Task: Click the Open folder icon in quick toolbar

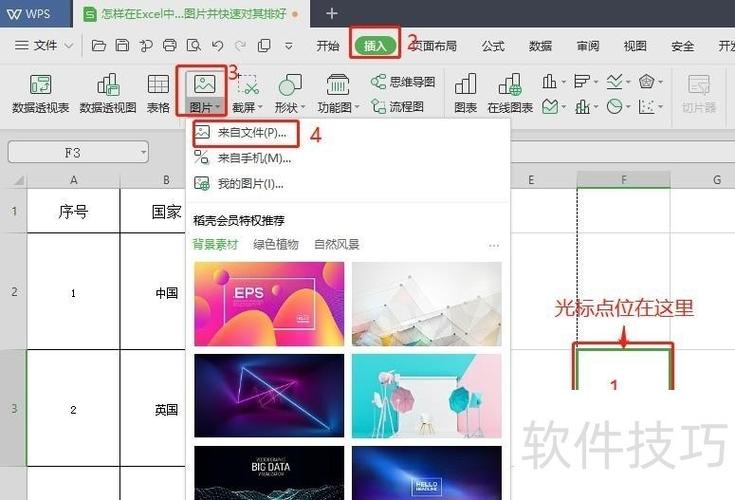Action: click(x=98, y=45)
